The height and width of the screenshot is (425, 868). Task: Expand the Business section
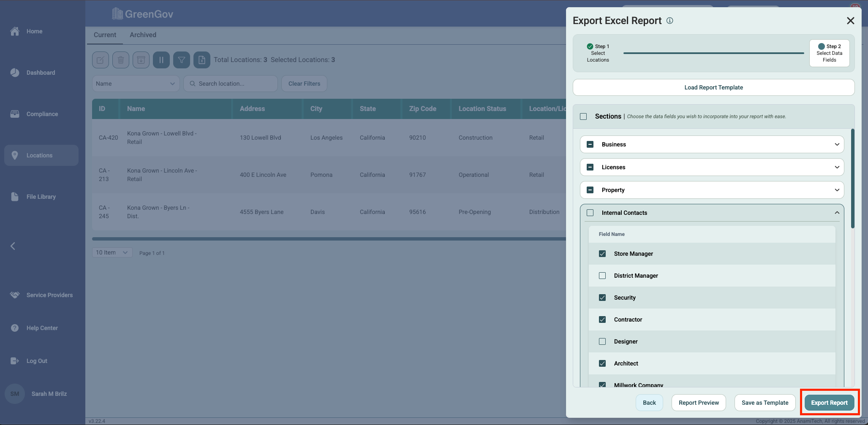pos(837,144)
